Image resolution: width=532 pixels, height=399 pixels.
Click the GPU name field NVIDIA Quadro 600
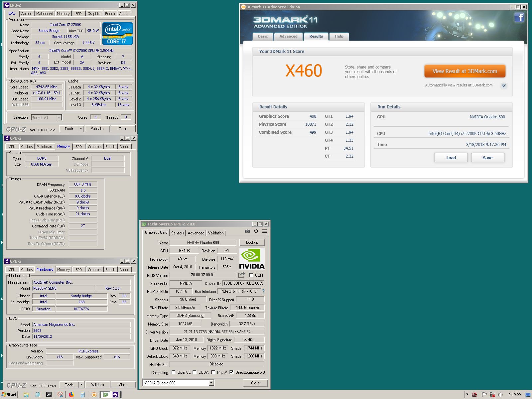tap(203, 243)
